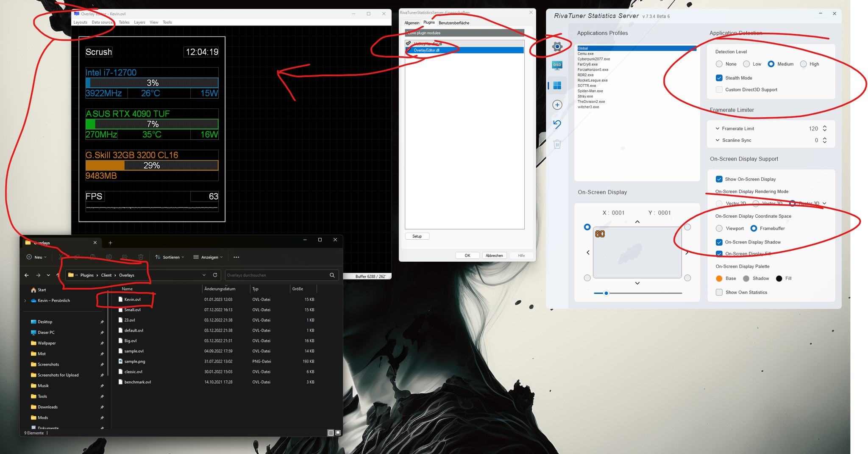Expand the Kevin – Persönlich tree node

click(x=25, y=301)
